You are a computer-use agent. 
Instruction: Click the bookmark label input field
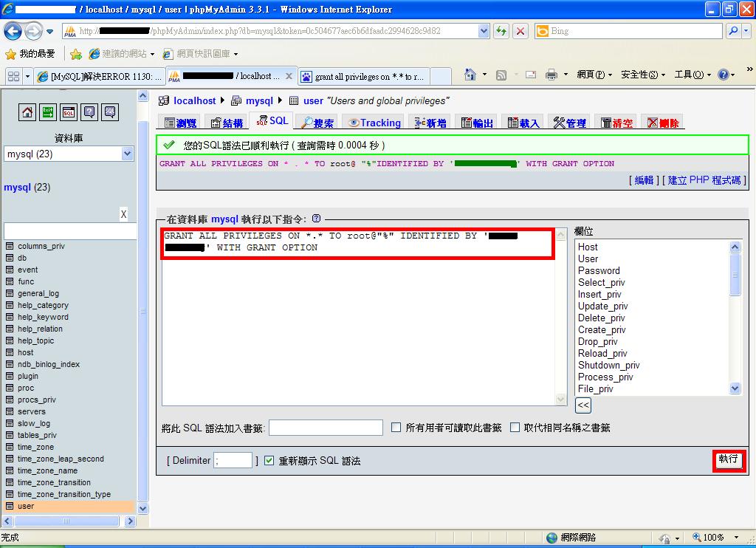326,428
